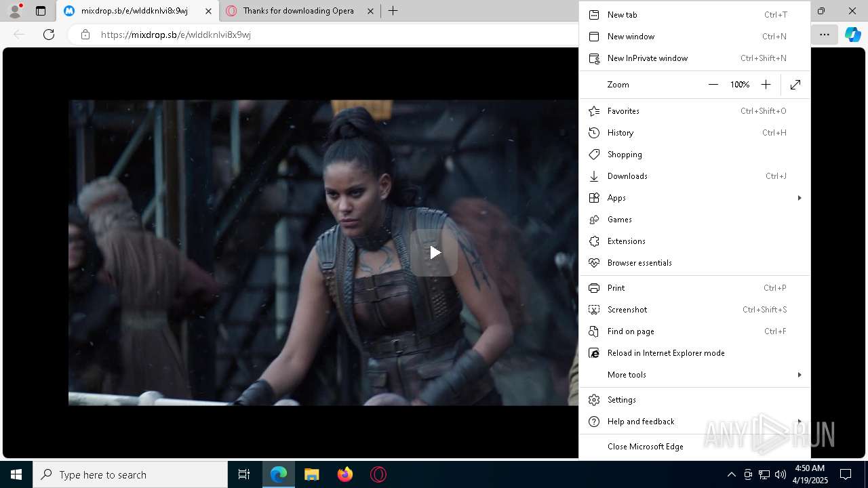This screenshot has height=488, width=868.
Task: Click the video thumbnail frame
Action: (x=323, y=253)
